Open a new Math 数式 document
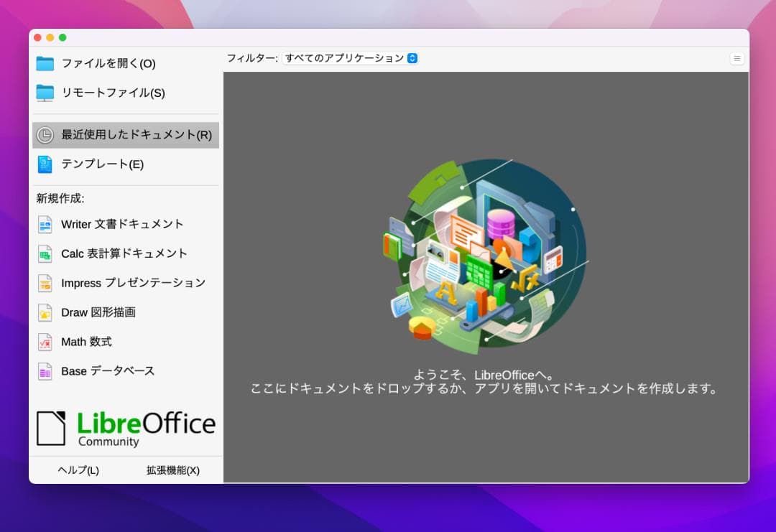Screen dimensions: 776x532 [86, 342]
